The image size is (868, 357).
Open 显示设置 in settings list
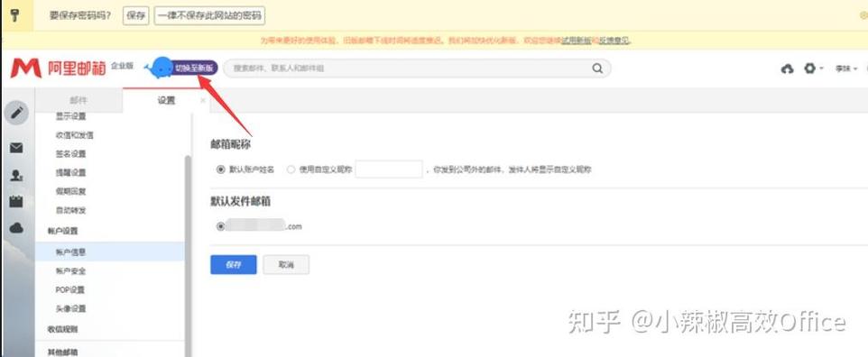(x=71, y=116)
